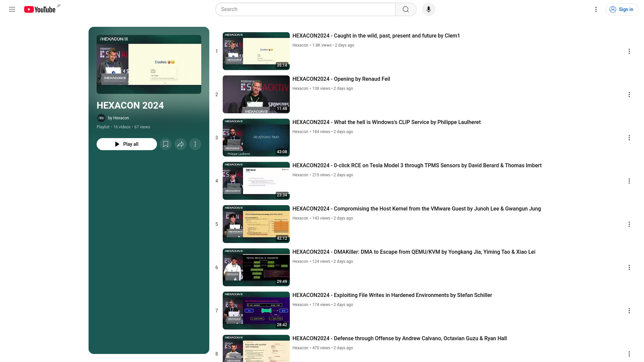Screen dimensions: 644x362
Task: Go to YouTube home via logo
Action: (40, 9)
